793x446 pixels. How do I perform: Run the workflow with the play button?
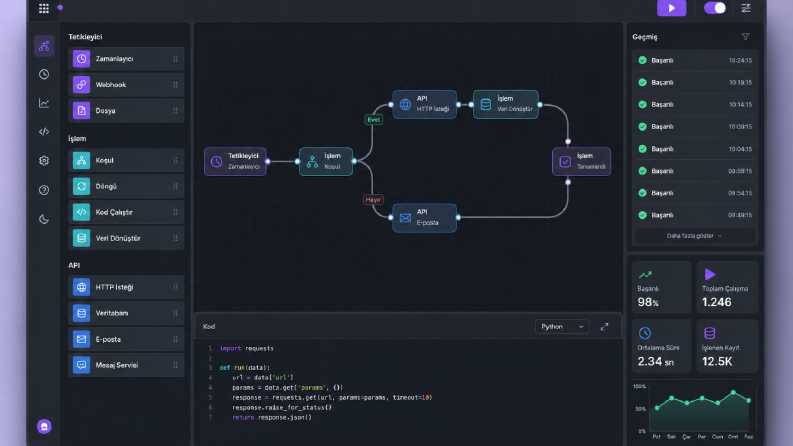click(671, 8)
